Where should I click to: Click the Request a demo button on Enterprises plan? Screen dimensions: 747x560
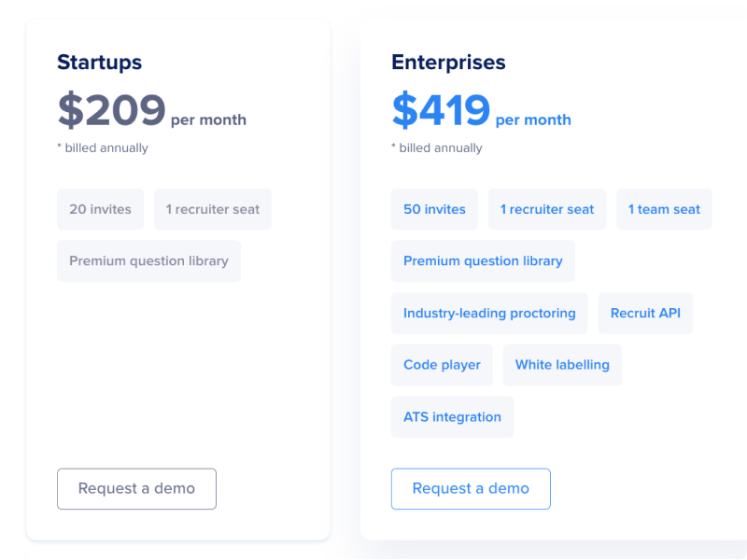coord(471,488)
